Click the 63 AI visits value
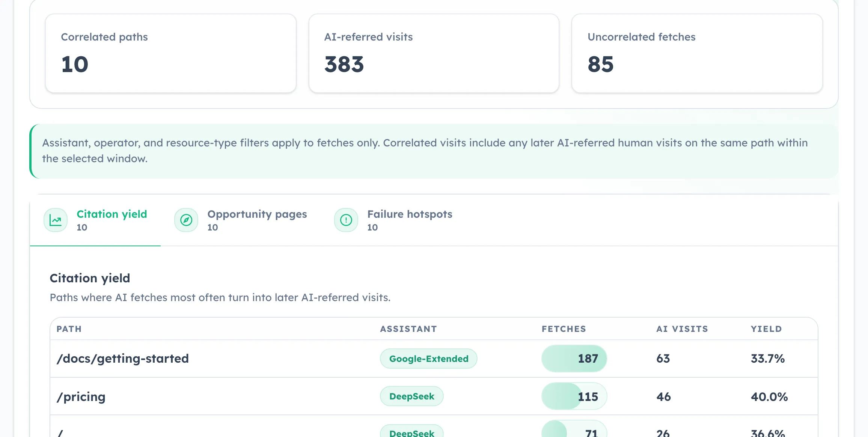Image resolution: width=868 pixels, height=437 pixels. [x=663, y=359]
